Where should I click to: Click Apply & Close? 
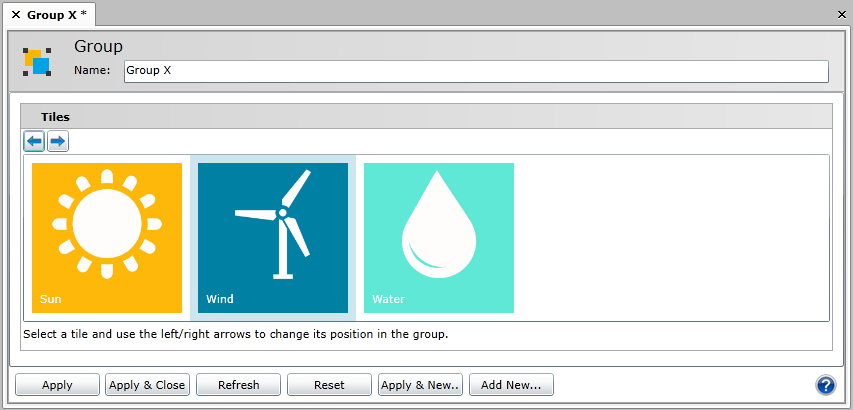147,385
